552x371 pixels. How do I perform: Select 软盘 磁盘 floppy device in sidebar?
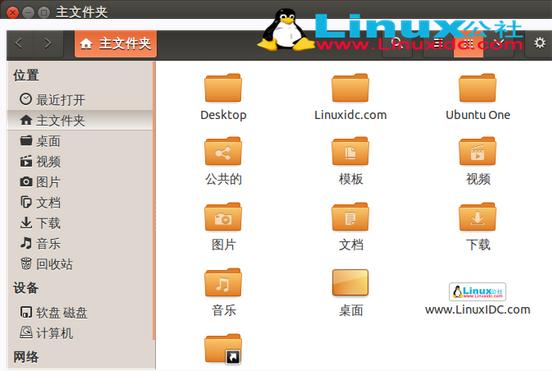80,312
